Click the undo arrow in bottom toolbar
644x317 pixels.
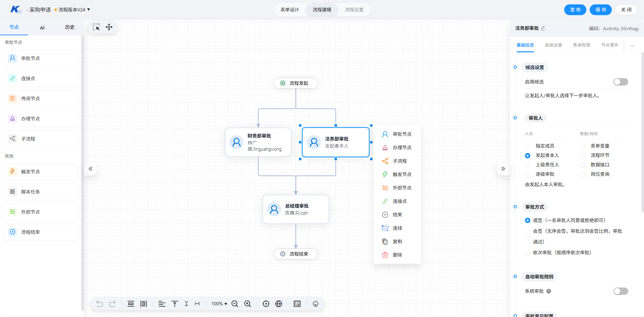pos(100,304)
